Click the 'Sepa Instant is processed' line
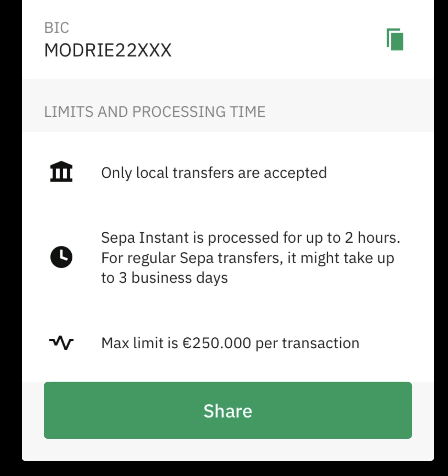Screen dimensions: 448x476 pos(251,237)
